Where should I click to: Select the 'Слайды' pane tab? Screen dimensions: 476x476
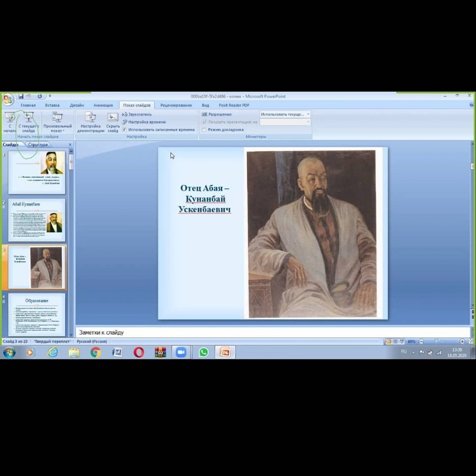click(x=11, y=145)
